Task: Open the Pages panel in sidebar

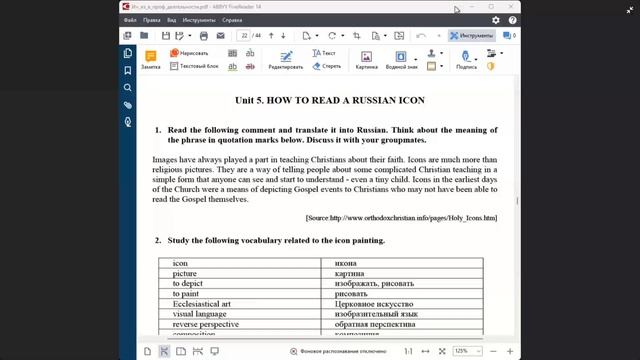Action: [128, 53]
